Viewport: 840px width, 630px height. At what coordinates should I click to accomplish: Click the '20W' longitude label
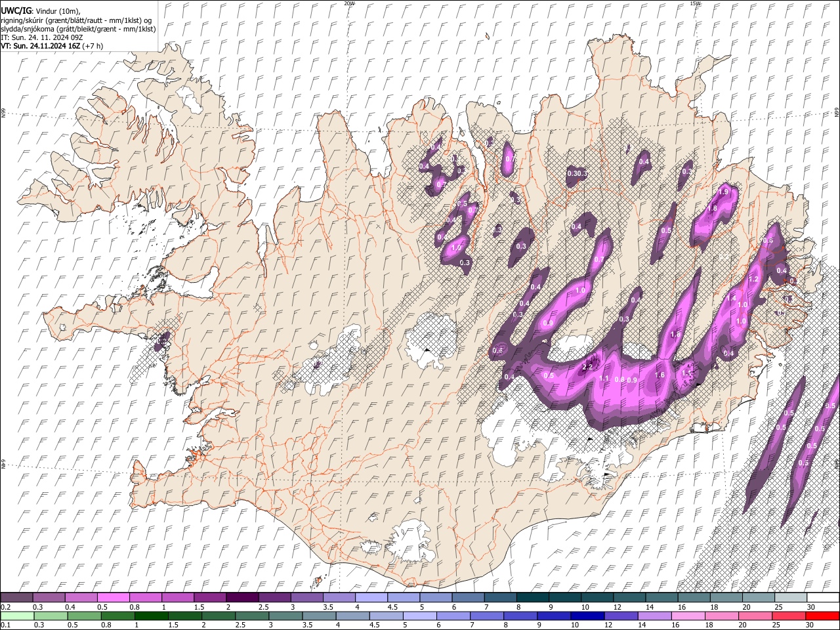point(349,3)
